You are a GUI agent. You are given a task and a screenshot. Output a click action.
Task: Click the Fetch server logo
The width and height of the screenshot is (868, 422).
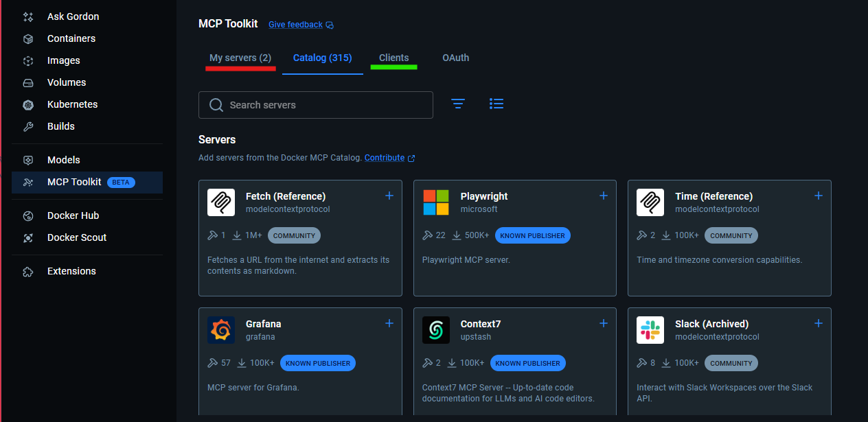pyautogui.click(x=221, y=202)
